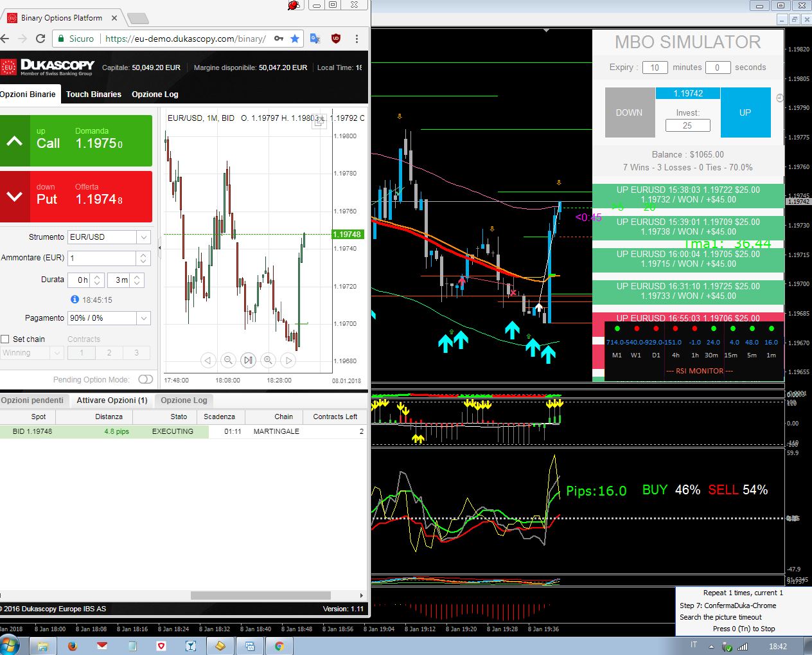Select 3 contracts button

point(136,353)
